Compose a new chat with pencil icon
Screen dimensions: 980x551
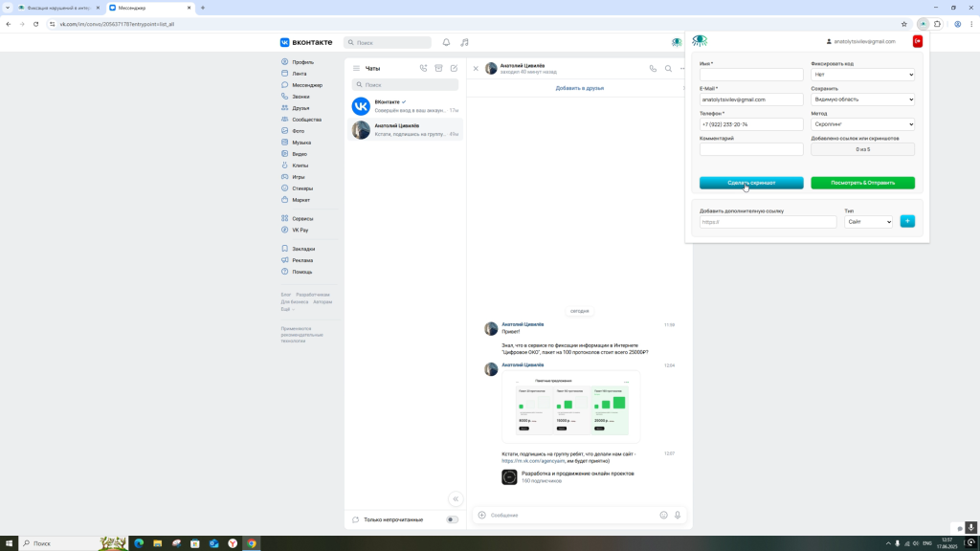pos(454,69)
